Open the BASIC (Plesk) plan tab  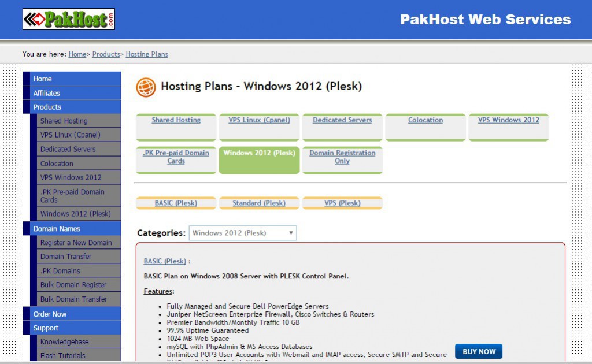[x=176, y=203]
